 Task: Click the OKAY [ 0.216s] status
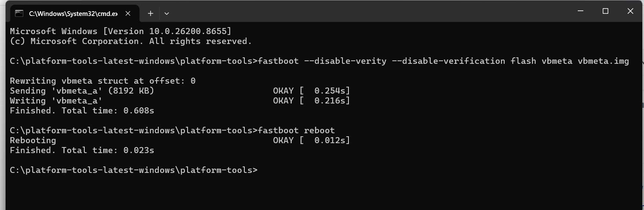[311, 101]
